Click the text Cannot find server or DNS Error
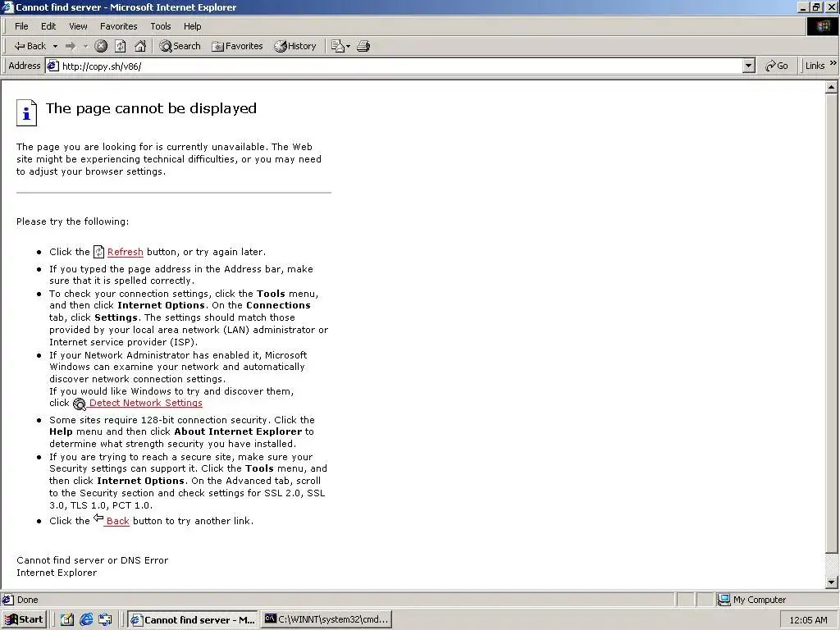 click(x=92, y=560)
